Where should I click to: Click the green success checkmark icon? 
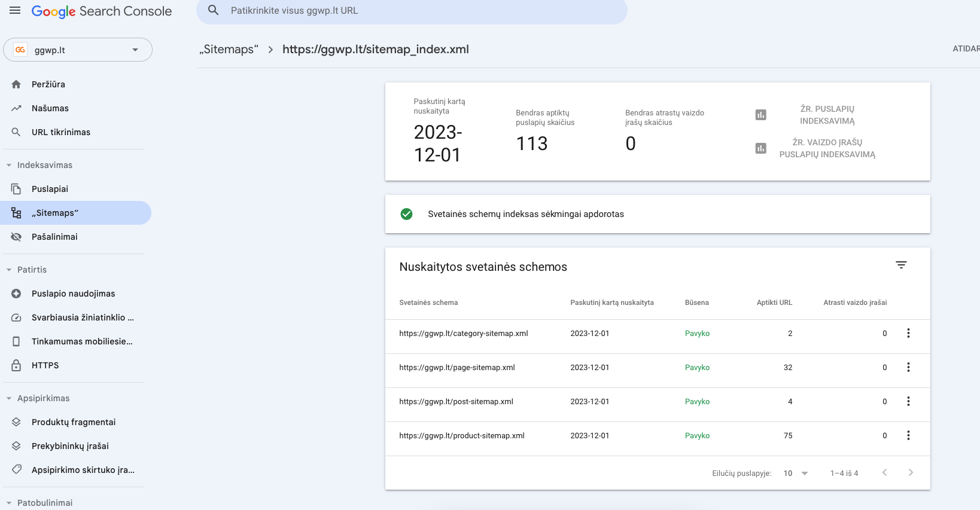point(406,214)
